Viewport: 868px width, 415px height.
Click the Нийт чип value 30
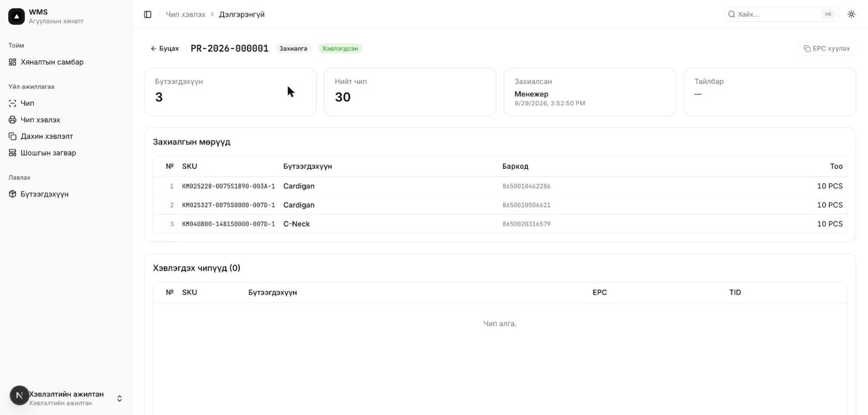click(343, 97)
